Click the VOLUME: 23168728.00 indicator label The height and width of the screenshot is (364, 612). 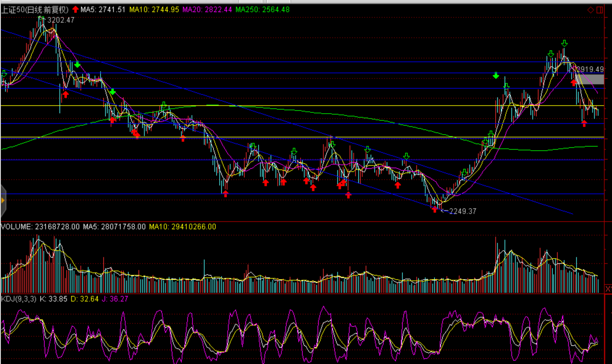pos(40,227)
